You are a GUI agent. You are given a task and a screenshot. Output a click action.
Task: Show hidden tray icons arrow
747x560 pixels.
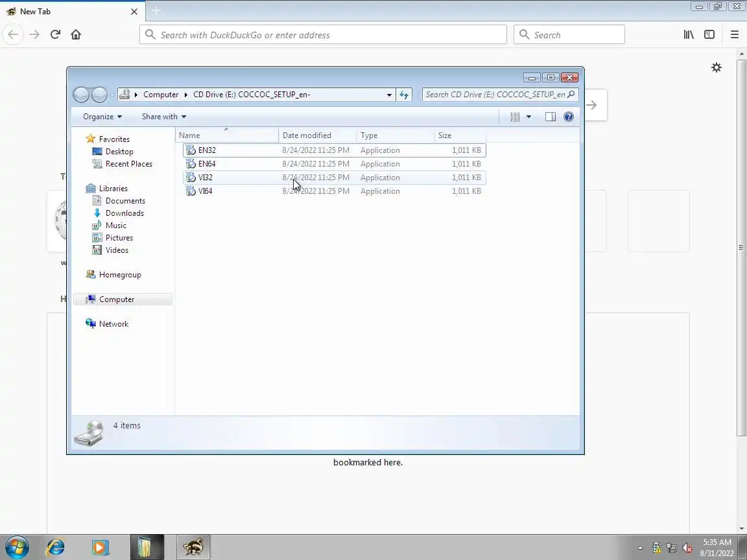pyautogui.click(x=640, y=548)
